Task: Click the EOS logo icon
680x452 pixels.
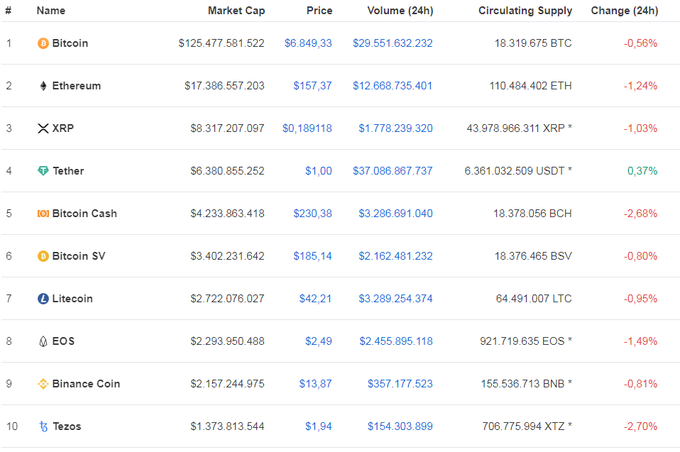Action: point(43,341)
